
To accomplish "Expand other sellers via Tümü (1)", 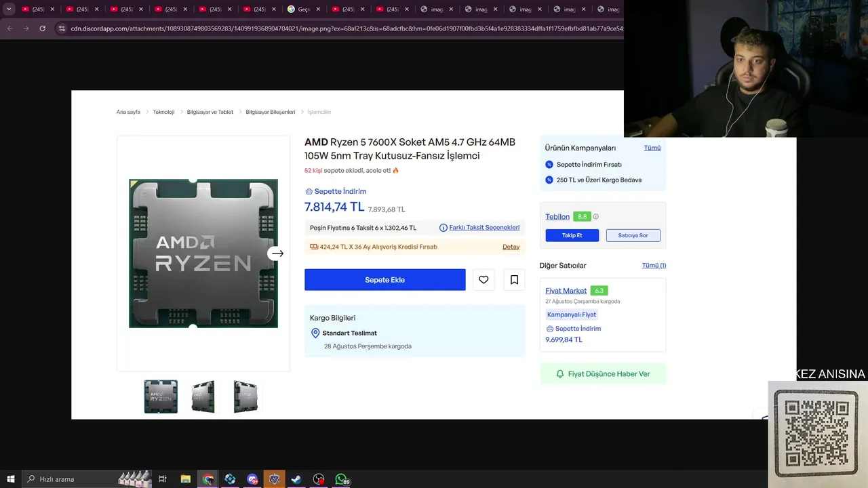I will click(x=654, y=266).
